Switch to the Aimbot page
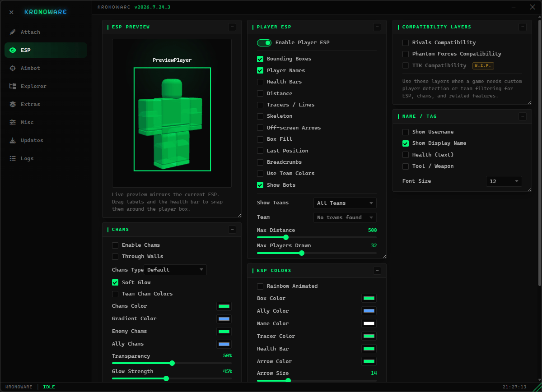This screenshot has width=542, height=392. coord(46,68)
